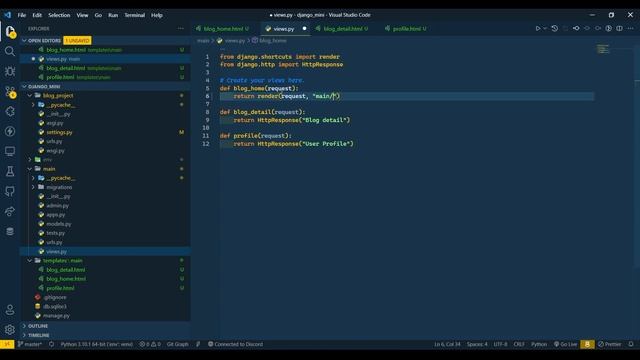Open errors and warnings count
Image resolution: width=640 pixels, height=360 pixels.
[x=150, y=344]
